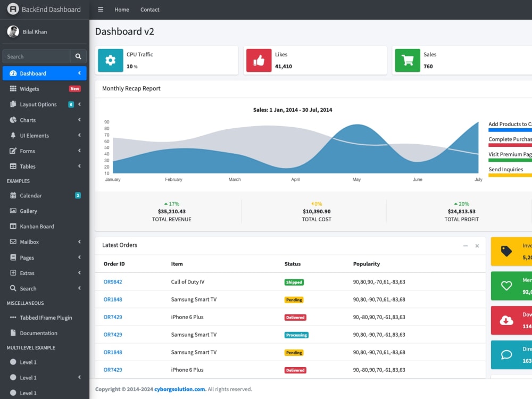This screenshot has width=532, height=399.
Task: Click the green heart info box icon
Action: point(506,286)
